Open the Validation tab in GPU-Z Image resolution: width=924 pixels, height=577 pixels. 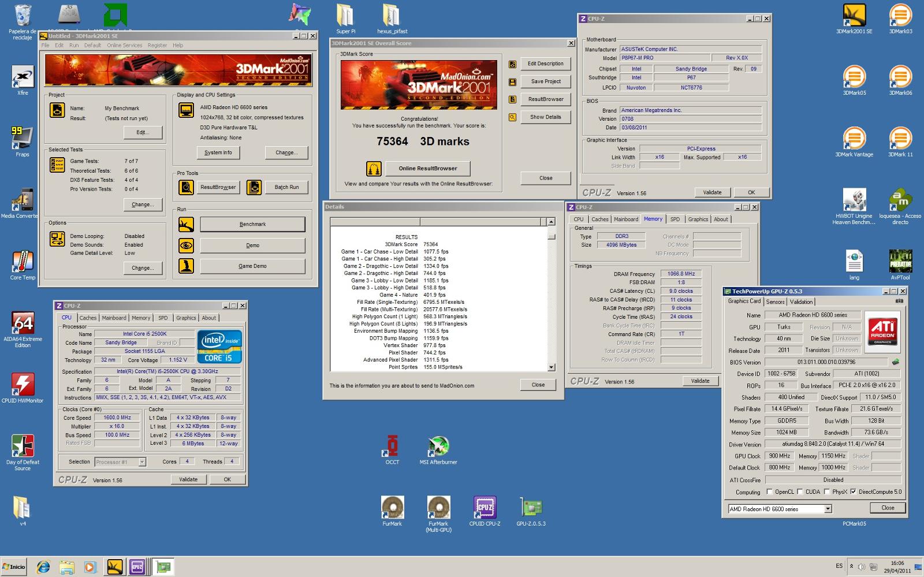click(x=801, y=301)
